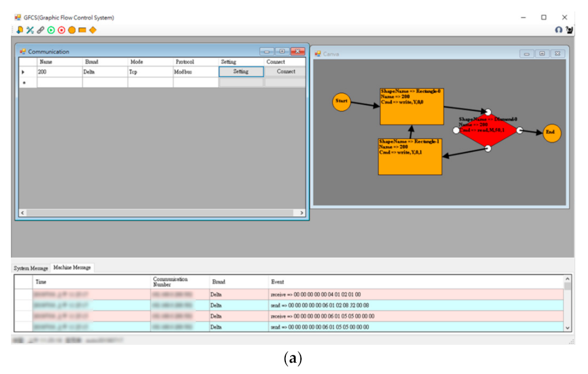Click the message log scrollbar down arrow
This screenshot has height=374, width=588.
[x=568, y=327]
